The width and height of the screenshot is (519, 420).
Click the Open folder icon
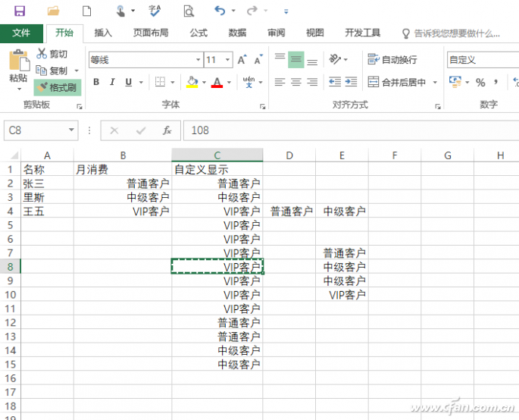(x=53, y=11)
